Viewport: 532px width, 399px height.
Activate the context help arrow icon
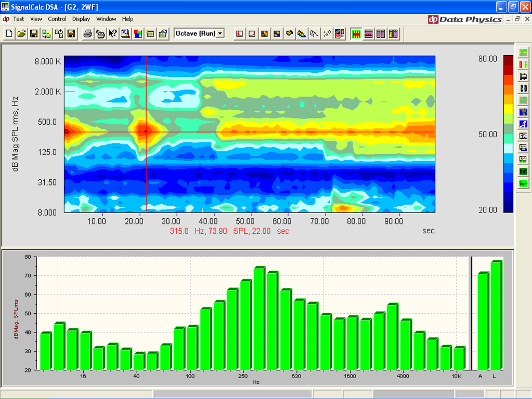coord(113,34)
